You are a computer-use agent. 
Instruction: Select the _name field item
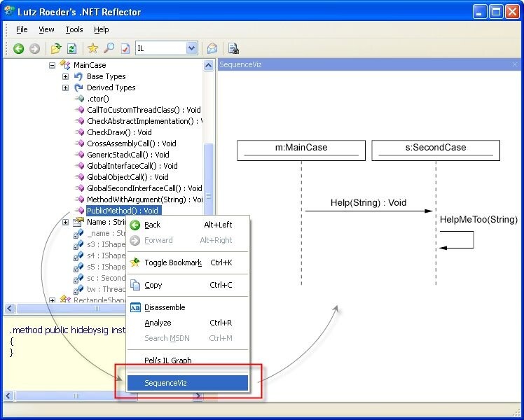coord(106,233)
